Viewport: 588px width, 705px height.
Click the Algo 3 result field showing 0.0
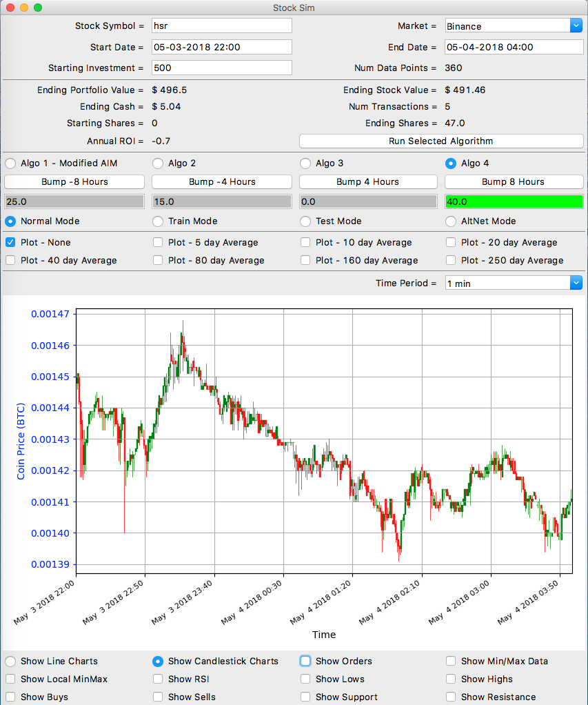click(368, 201)
